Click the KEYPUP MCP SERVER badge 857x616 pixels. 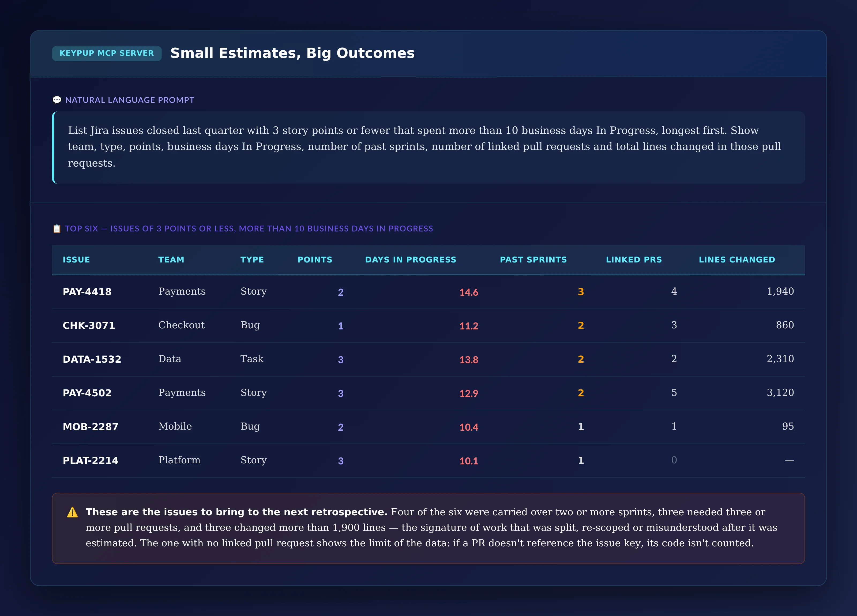pyautogui.click(x=107, y=53)
